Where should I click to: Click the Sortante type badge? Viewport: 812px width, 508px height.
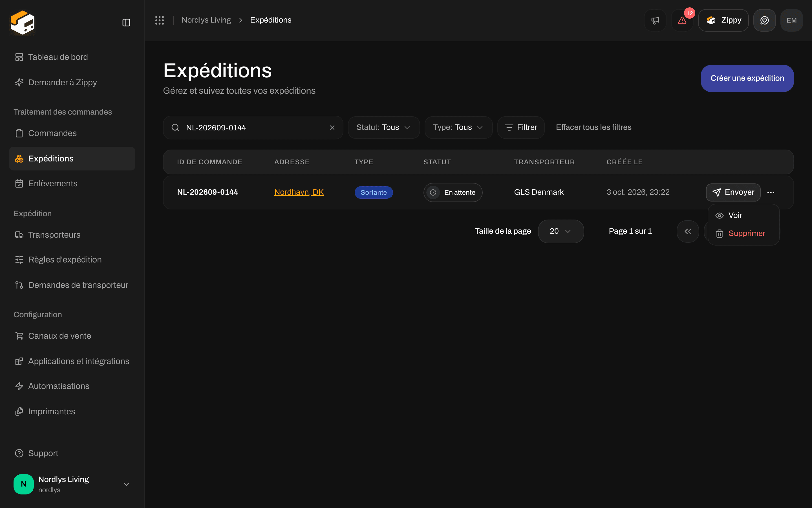tap(374, 192)
